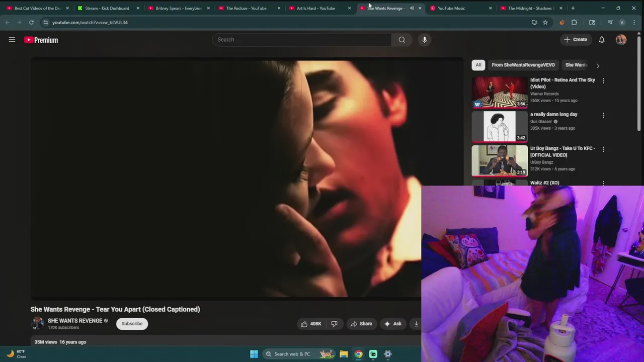Go back in browser history
The height and width of the screenshot is (362, 644).
7,22
